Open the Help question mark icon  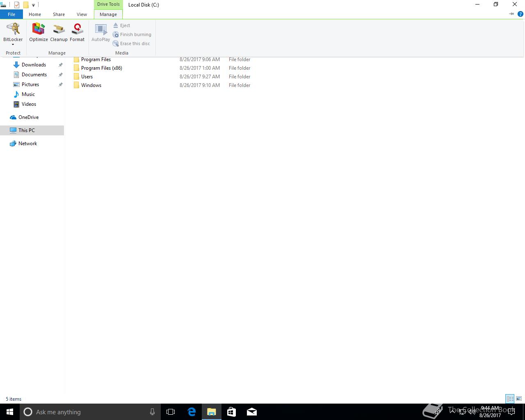(520, 14)
